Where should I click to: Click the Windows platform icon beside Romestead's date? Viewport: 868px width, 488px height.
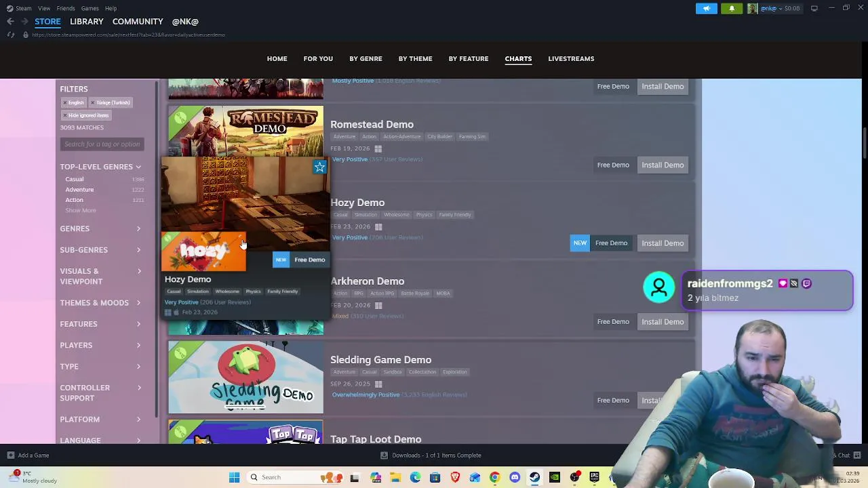tap(378, 148)
